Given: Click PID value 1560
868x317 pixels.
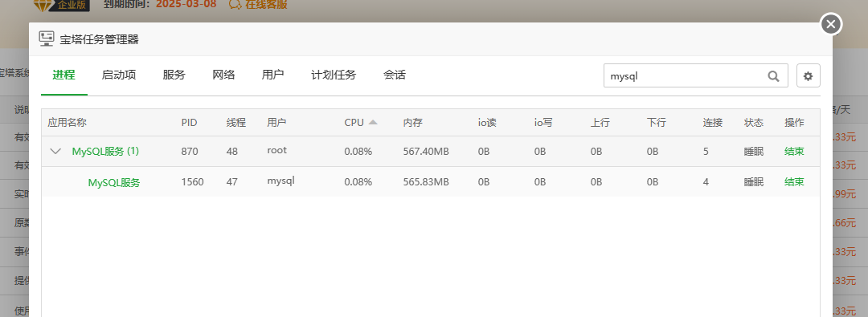Looking at the screenshot, I should [x=192, y=181].
